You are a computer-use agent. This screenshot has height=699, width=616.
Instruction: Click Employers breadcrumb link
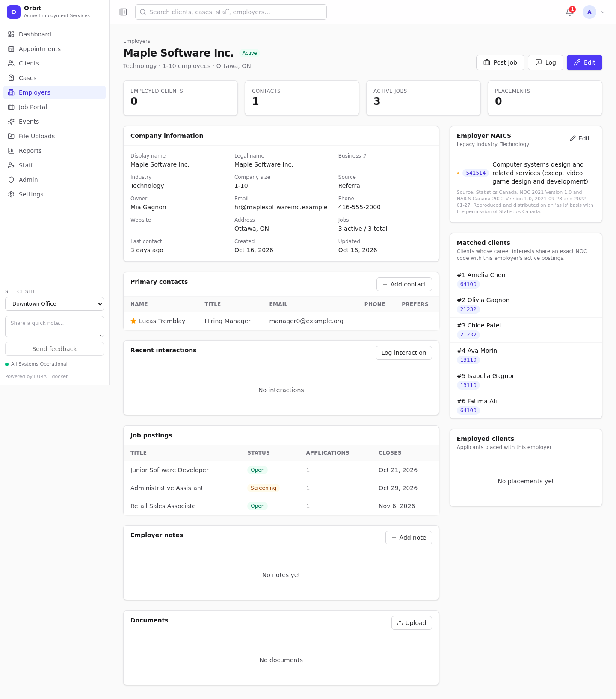coord(136,41)
